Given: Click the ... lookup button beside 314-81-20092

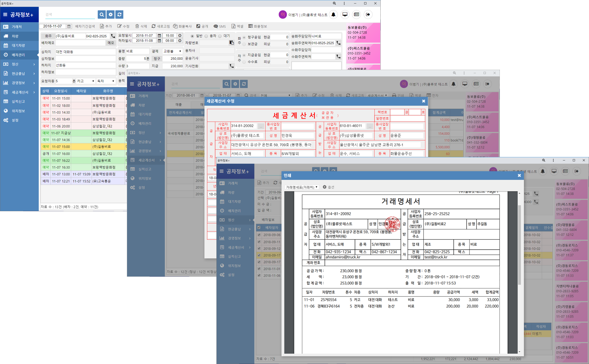Looking at the screenshot, I should click(x=261, y=126).
